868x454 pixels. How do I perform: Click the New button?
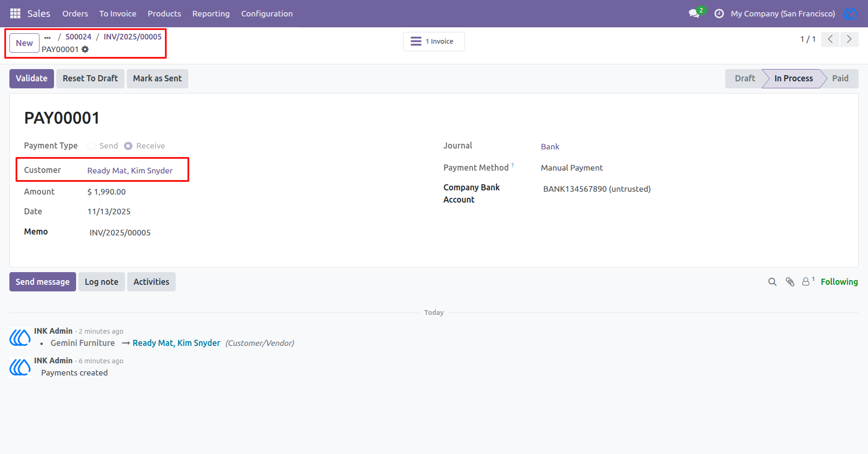coord(24,43)
